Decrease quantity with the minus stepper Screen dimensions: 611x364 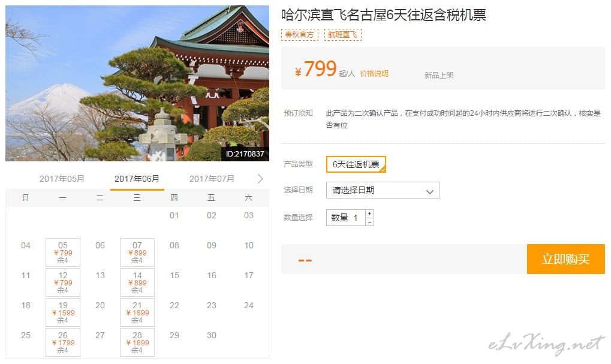369,222
